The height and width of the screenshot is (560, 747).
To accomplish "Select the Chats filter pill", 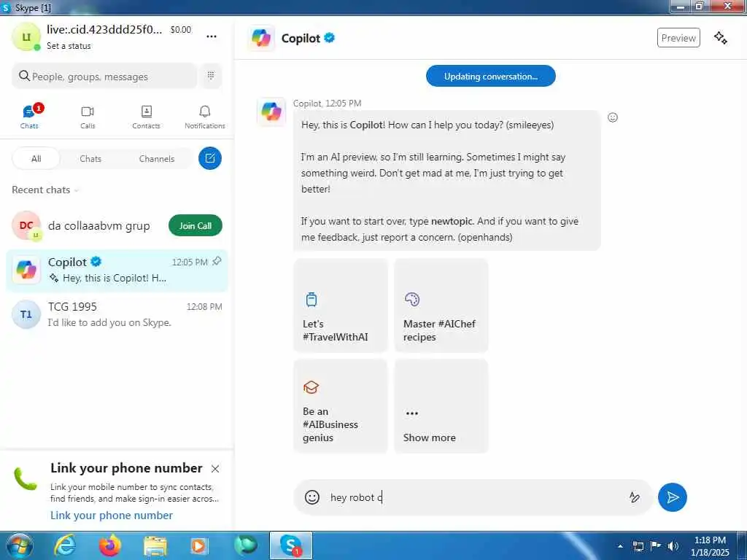I will tap(90, 158).
